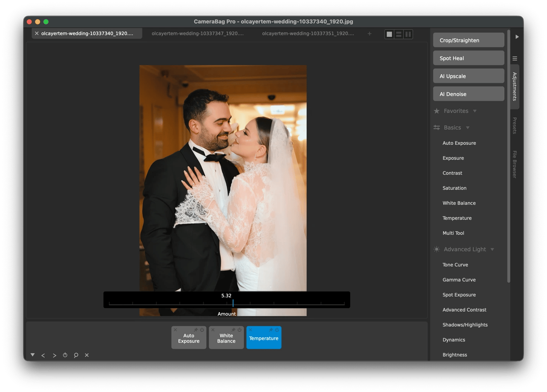Add the Dynamics adjustment
Viewport: 547px width, 392px height.
click(454, 340)
